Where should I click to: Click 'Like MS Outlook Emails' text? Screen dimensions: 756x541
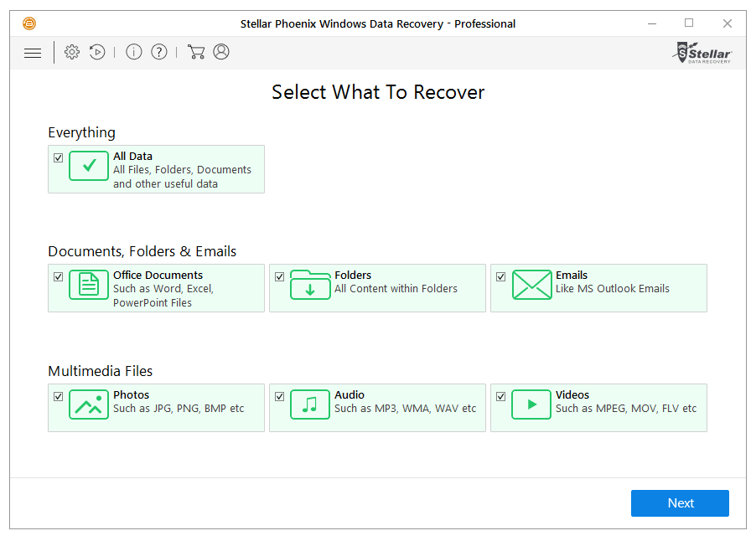click(613, 289)
